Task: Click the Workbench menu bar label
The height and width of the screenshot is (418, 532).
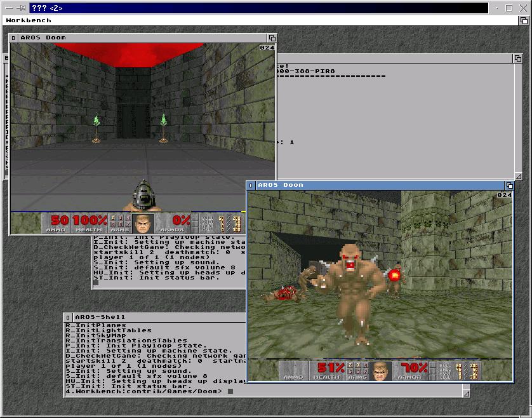Action: coord(29,20)
